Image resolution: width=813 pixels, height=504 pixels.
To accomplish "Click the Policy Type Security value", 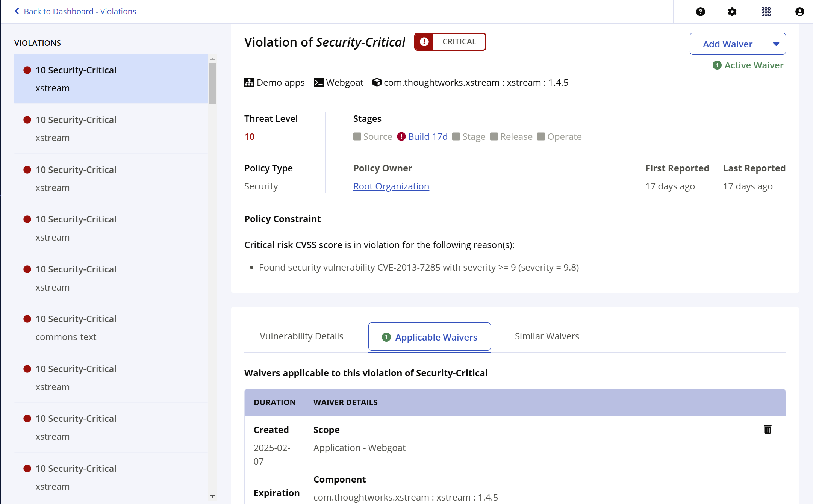I will 261,186.
